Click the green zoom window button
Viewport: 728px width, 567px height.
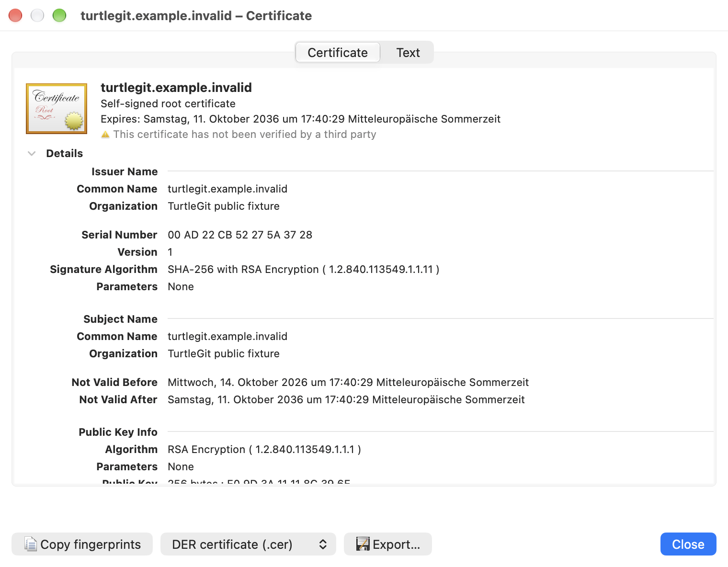(x=59, y=15)
